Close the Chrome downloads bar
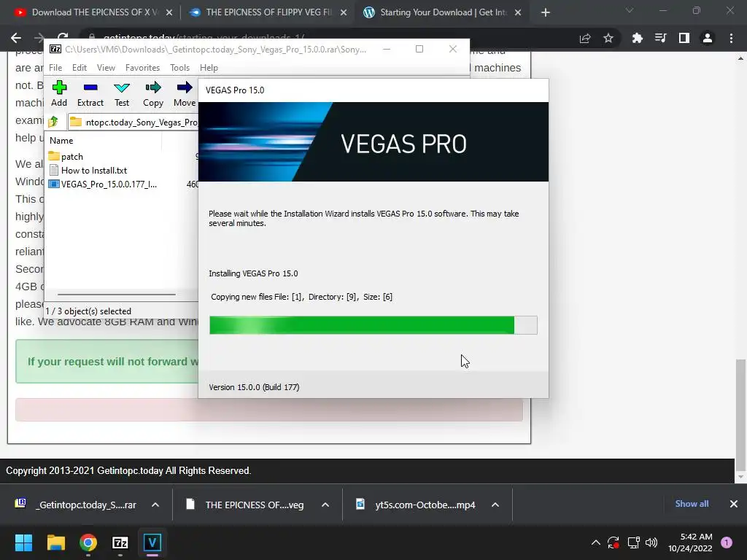The image size is (747, 560). click(734, 504)
